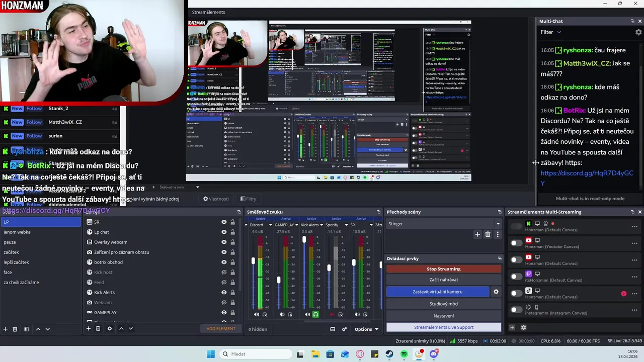644x362 pixels.
Task: Open StreamElements Live Support
Action: (444, 327)
